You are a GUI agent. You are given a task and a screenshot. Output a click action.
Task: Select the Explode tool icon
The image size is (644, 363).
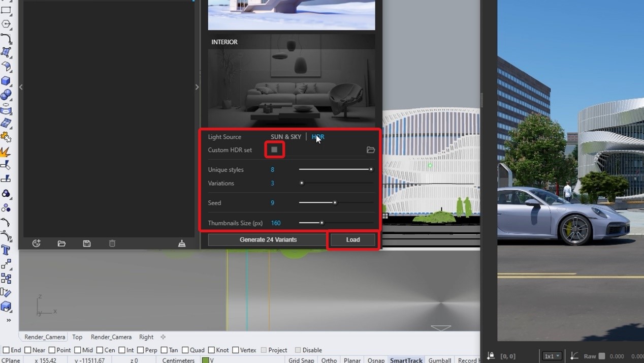click(x=6, y=152)
